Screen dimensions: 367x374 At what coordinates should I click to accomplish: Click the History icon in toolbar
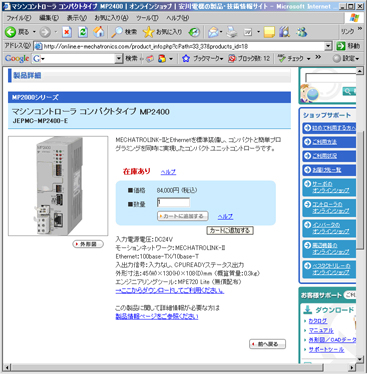pos(194,32)
